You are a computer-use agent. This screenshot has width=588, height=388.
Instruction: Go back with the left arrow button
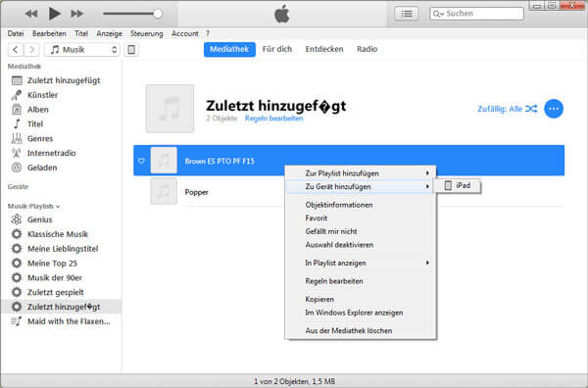pos(16,50)
